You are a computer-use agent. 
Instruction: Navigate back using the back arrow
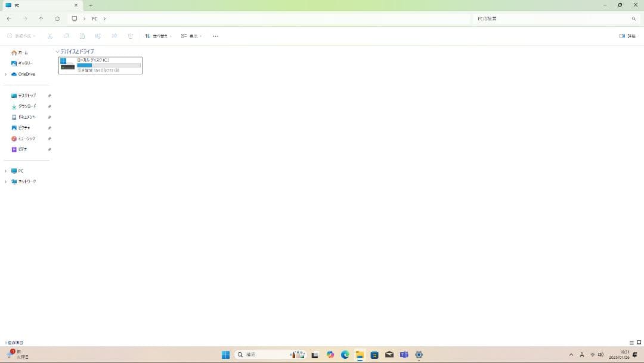pyautogui.click(x=8, y=19)
